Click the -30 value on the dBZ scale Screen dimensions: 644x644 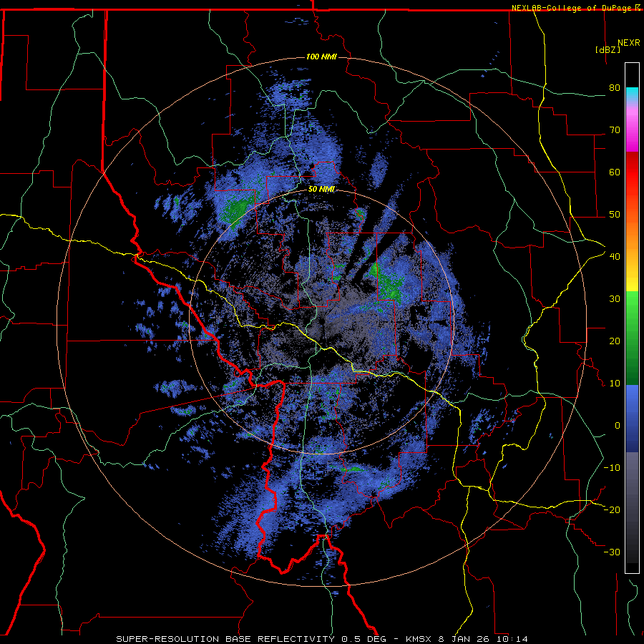(x=612, y=552)
